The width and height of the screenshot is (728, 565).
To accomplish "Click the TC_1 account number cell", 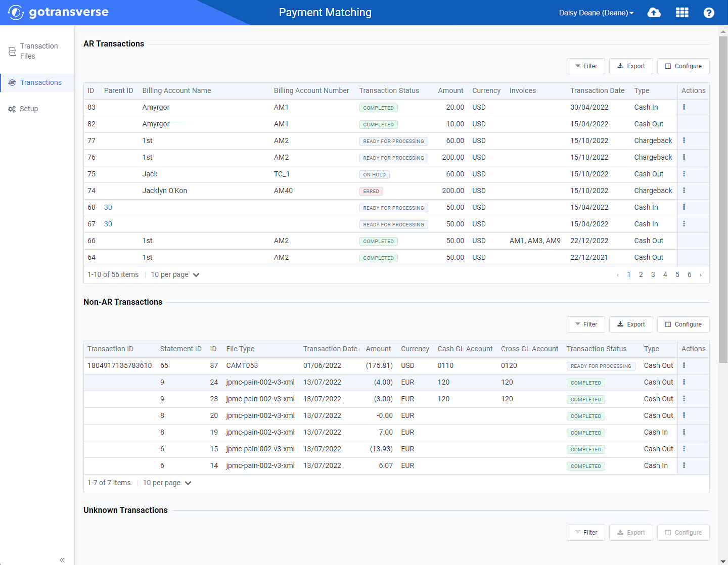I will (282, 174).
